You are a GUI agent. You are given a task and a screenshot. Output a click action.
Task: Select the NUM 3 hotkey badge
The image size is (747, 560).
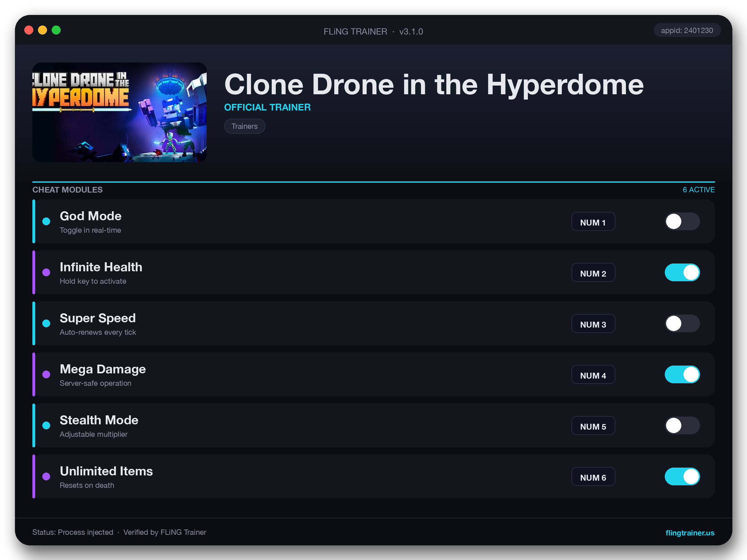click(x=593, y=324)
